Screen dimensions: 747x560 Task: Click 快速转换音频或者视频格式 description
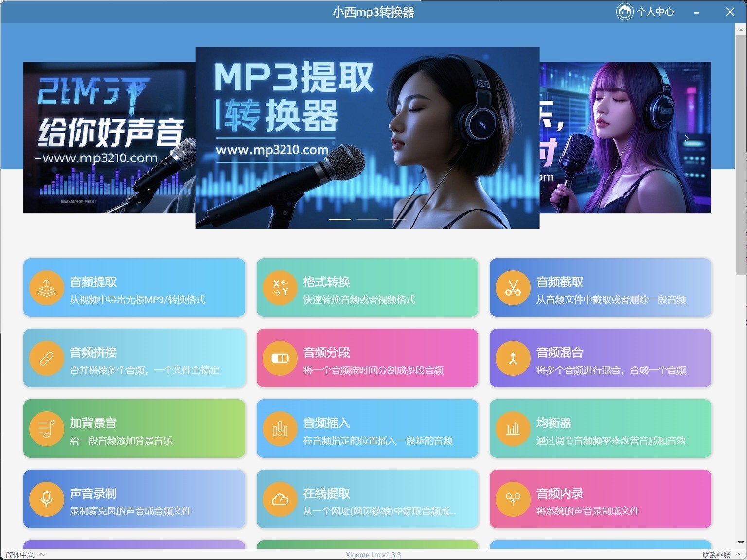pos(359,299)
